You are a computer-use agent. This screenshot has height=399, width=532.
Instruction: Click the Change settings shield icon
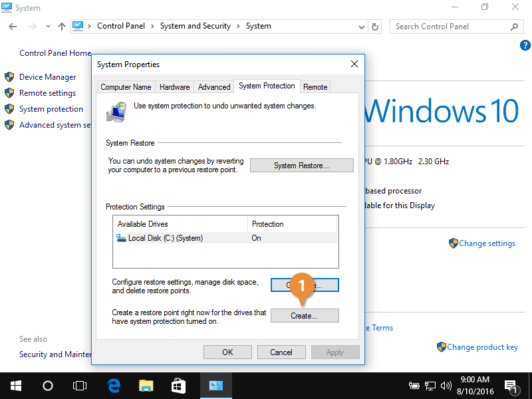pyautogui.click(x=454, y=243)
